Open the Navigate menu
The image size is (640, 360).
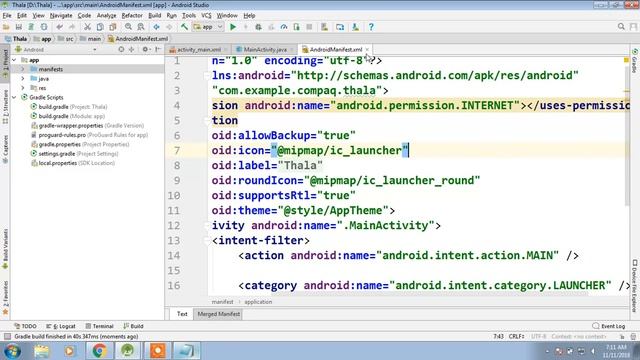[61, 16]
